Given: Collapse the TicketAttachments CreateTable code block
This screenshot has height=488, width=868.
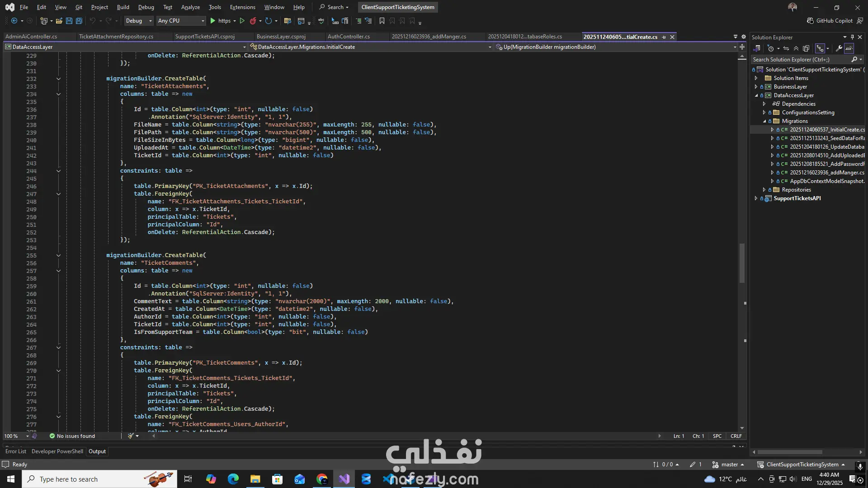Looking at the screenshot, I should [58, 79].
